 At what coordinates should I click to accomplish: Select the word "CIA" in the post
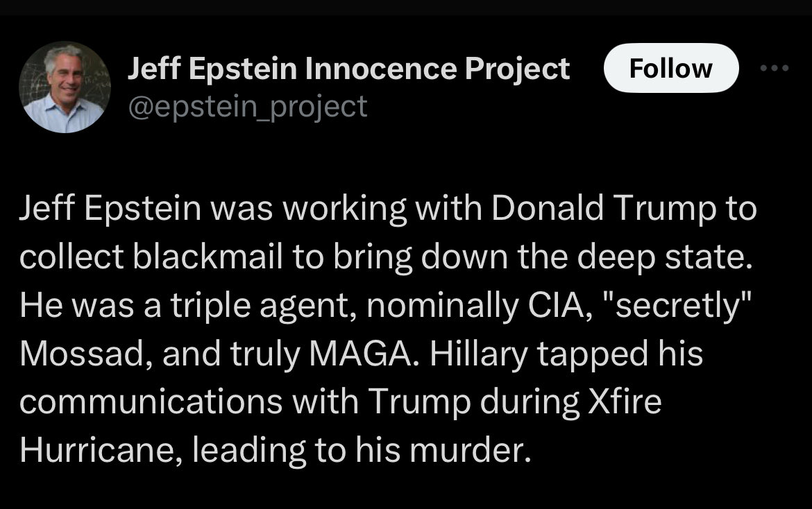[x=559, y=305]
